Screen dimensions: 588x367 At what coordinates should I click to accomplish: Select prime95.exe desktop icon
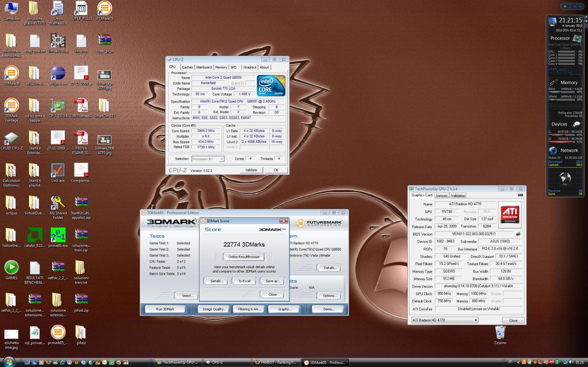[58, 238]
